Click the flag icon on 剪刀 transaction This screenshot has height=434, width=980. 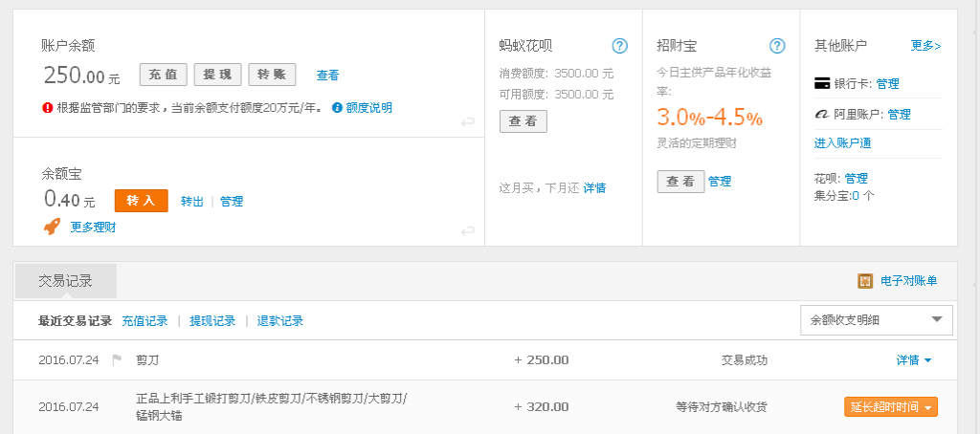tap(117, 360)
